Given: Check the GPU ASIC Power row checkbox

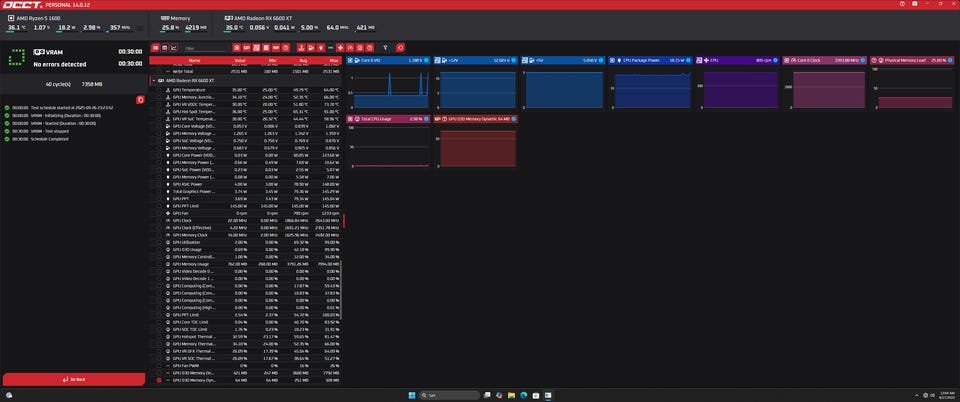Looking at the screenshot, I should (159, 184).
